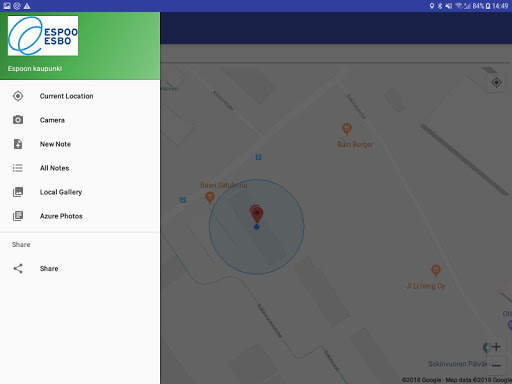
Task: Open Azure Photos entry
Action: pyautogui.click(x=80, y=216)
